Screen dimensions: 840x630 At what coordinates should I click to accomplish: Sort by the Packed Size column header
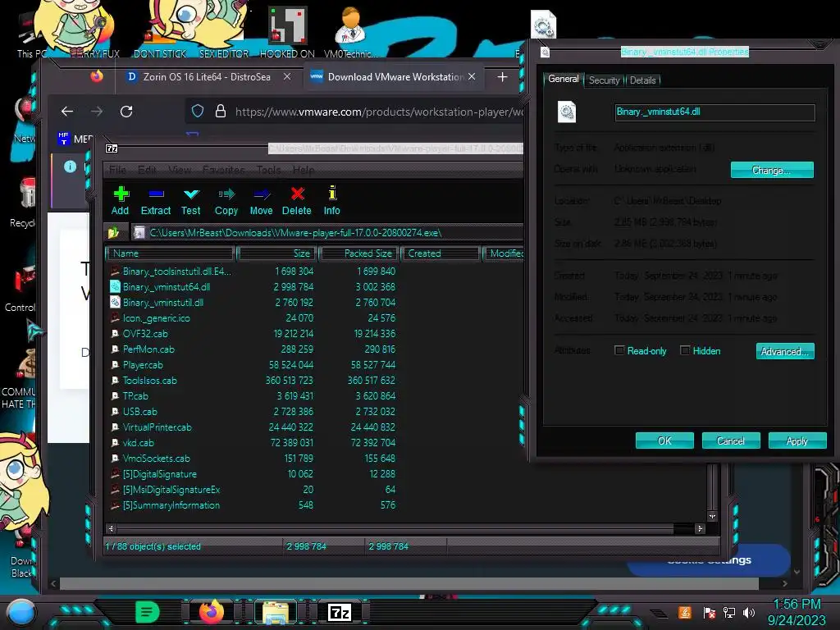click(358, 253)
